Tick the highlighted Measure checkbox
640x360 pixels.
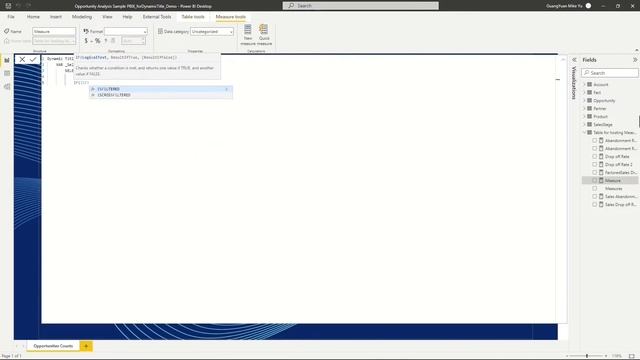pyautogui.click(x=594, y=180)
